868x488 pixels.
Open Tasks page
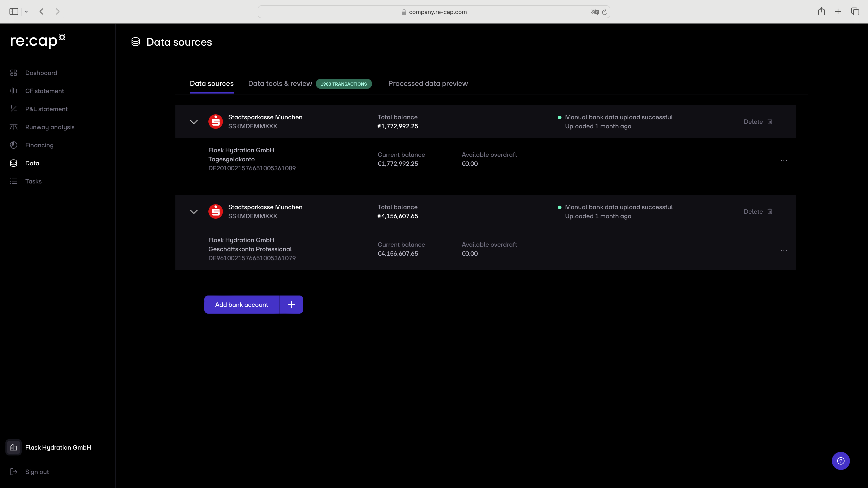coord(33,181)
